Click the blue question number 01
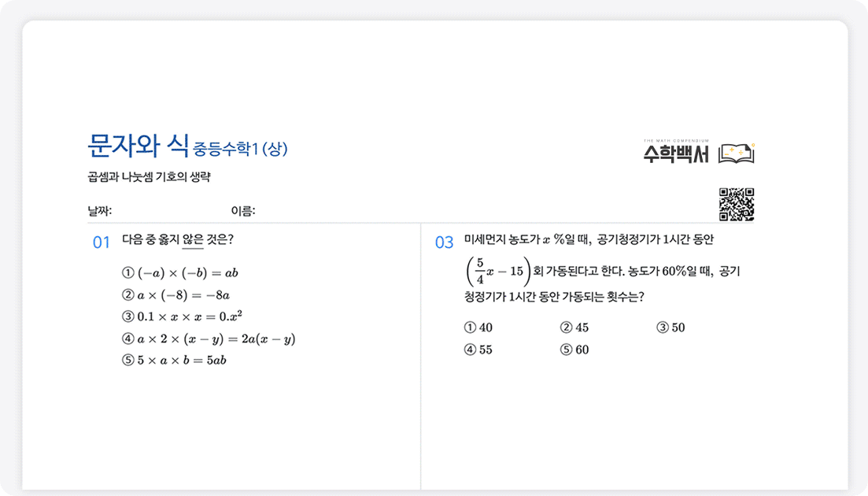This screenshot has height=496, width=868. tap(102, 242)
